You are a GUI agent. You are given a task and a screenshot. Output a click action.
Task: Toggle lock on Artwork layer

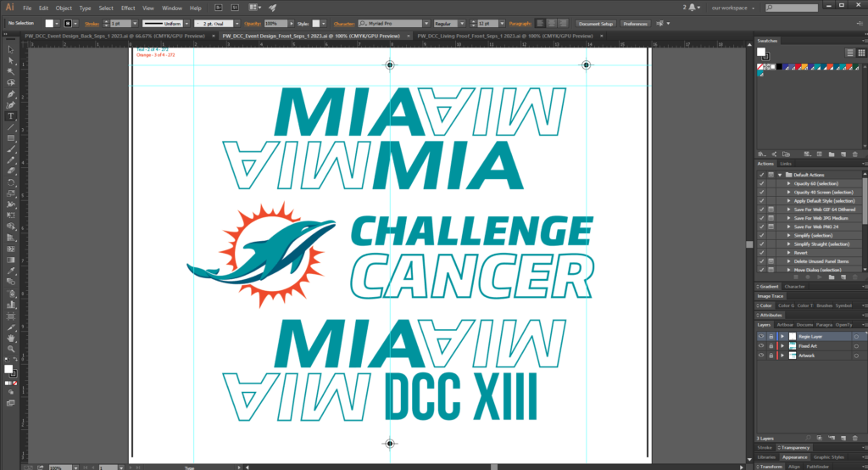771,355
